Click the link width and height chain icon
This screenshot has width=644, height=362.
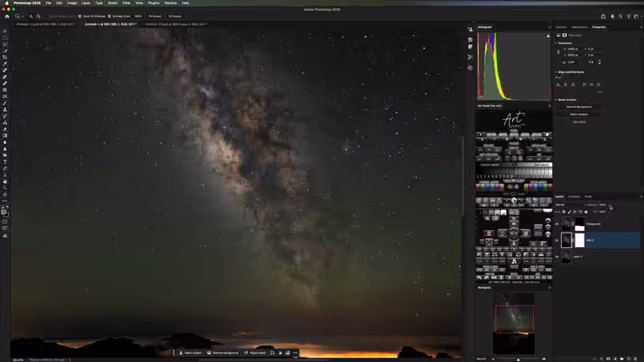558,52
